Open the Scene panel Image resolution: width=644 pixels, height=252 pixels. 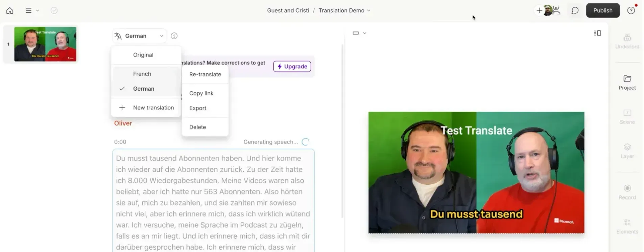[x=627, y=117]
